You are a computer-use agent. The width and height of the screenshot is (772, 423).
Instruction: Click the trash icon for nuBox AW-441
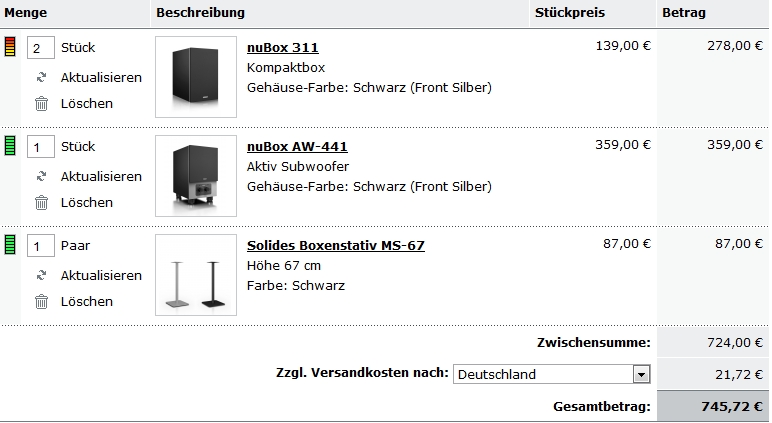click(x=41, y=202)
